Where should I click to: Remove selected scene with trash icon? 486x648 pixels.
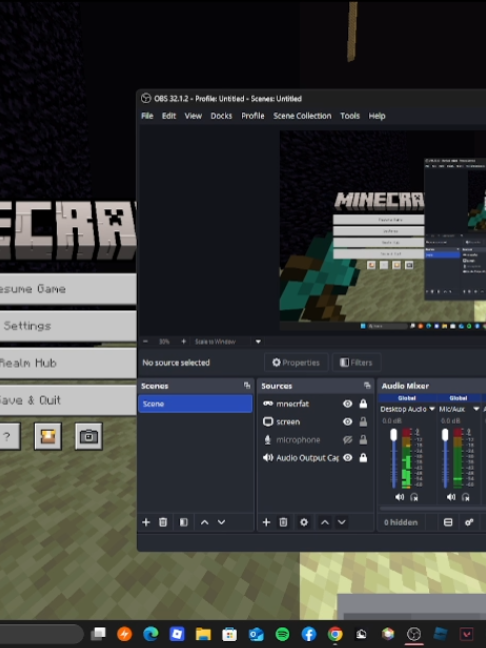pyautogui.click(x=163, y=522)
